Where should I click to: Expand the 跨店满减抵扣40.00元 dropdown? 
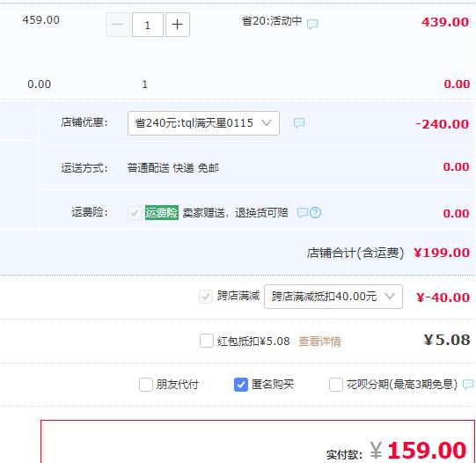point(333,297)
